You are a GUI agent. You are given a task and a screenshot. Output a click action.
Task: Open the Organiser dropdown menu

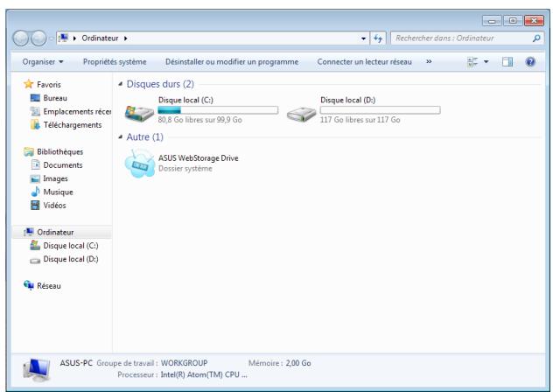pos(43,62)
